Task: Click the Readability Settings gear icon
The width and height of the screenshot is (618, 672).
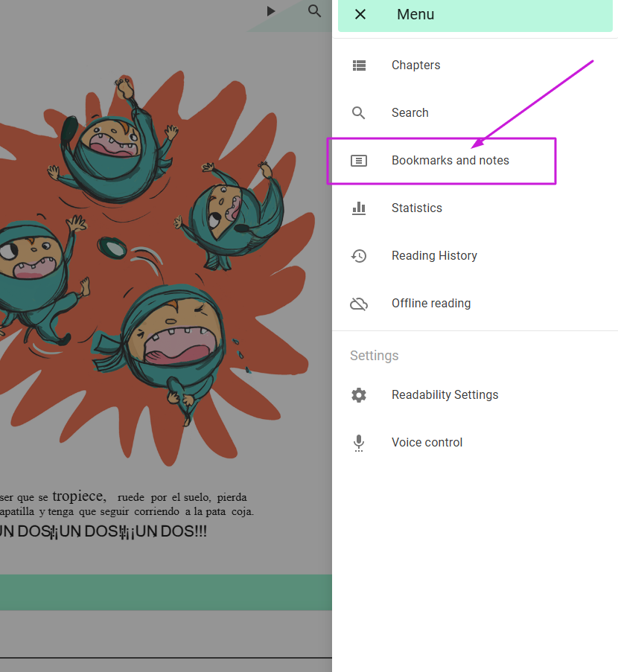Action: pos(359,394)
